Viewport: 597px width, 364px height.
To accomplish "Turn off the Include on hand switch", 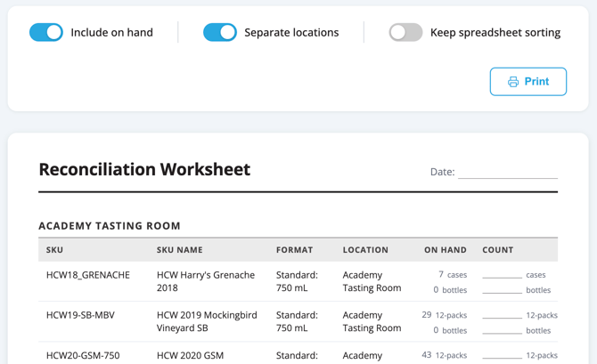I will [46, 32].
